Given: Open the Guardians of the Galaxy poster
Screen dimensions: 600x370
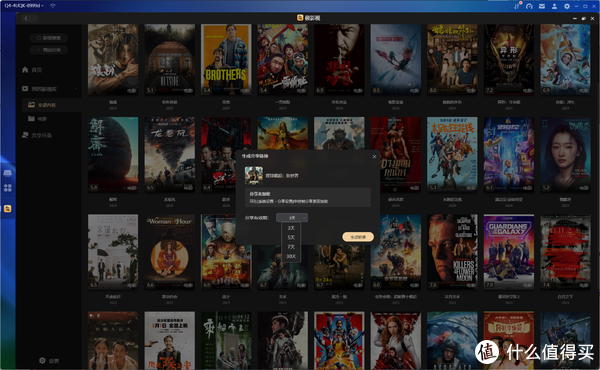Looking at the screenshot, I should (509, 251).
